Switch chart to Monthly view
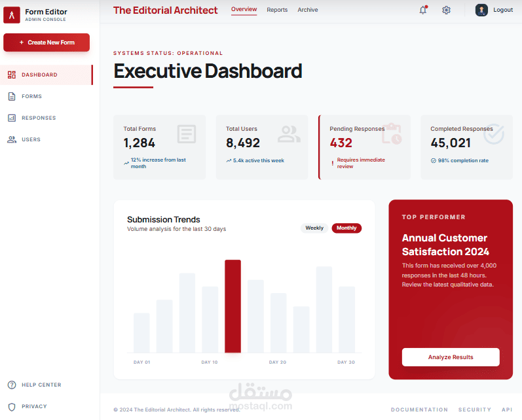The height and width of the screenshot is (420, 522). point(346,228)
